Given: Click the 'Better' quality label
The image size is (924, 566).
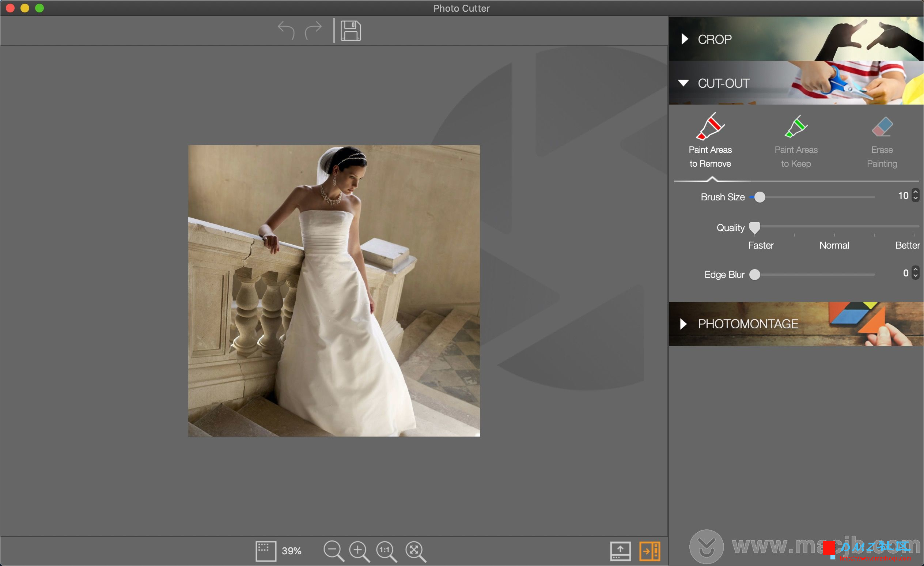Looking at the screenshot, I should (x=908, y=245).
